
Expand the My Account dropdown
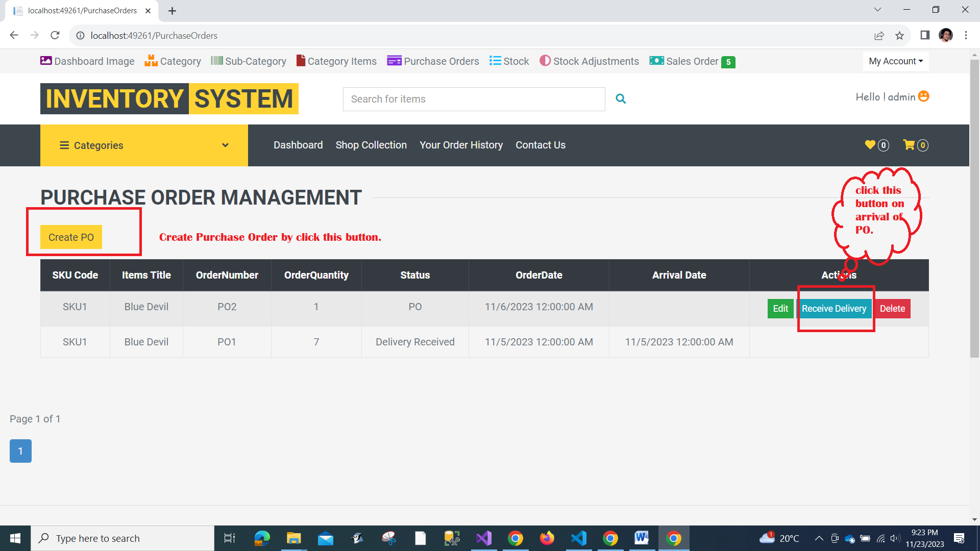[x=896, y=61]
